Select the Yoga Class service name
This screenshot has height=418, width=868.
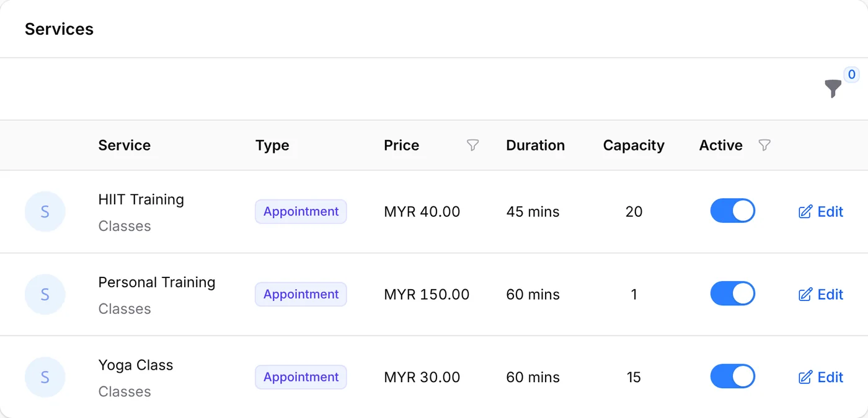(136, 365)
